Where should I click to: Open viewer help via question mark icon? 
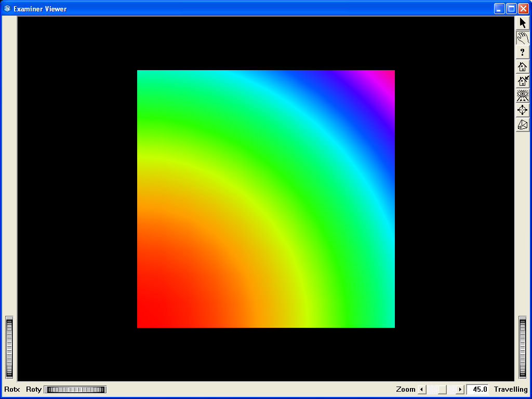pos(522,51)
